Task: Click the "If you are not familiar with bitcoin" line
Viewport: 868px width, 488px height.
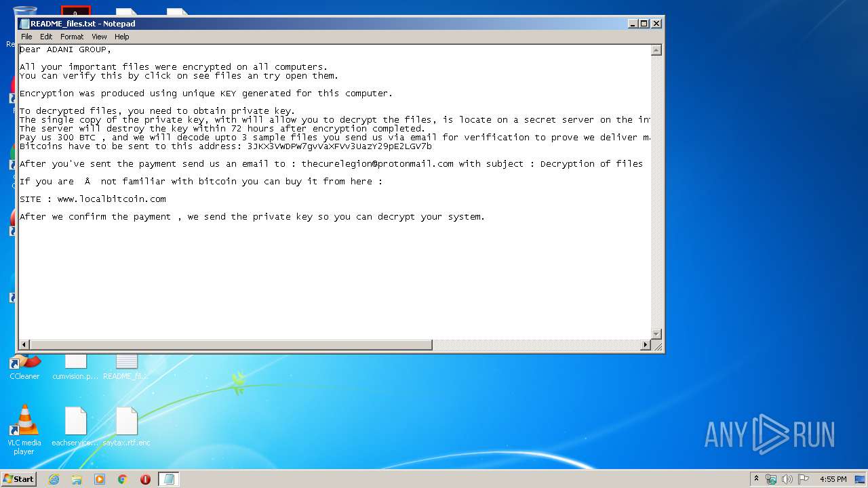Action: point(201,182)
